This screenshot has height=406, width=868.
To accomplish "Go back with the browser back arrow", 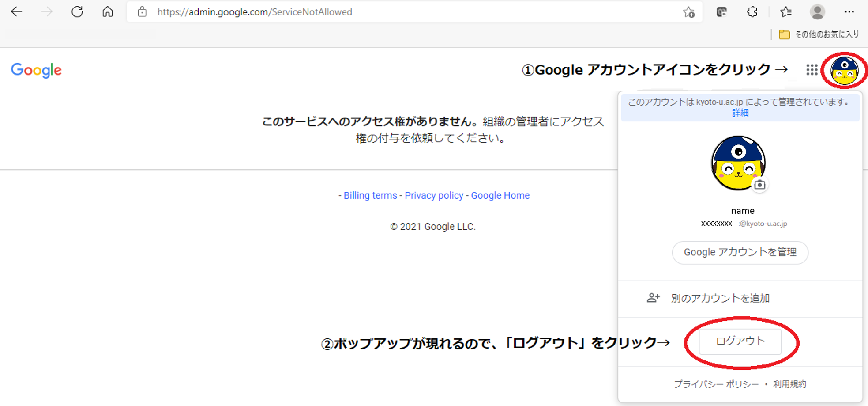I will (x=17, y=12).
